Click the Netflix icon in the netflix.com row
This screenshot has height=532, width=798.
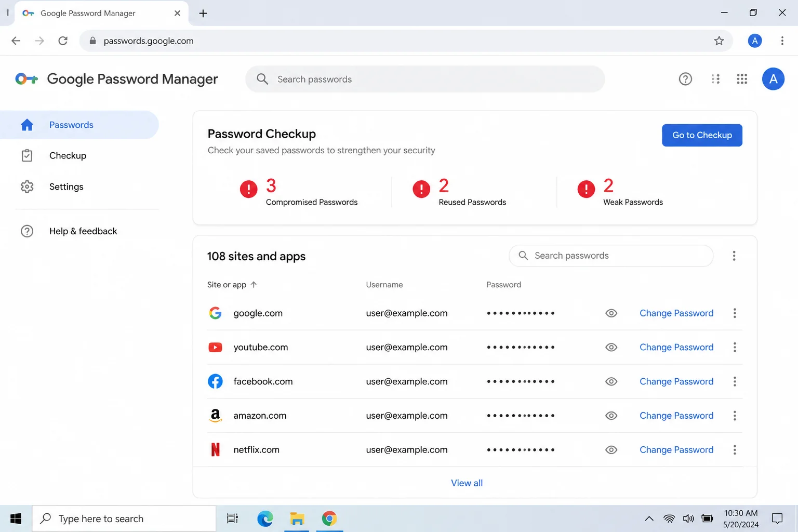click(215, 450)
